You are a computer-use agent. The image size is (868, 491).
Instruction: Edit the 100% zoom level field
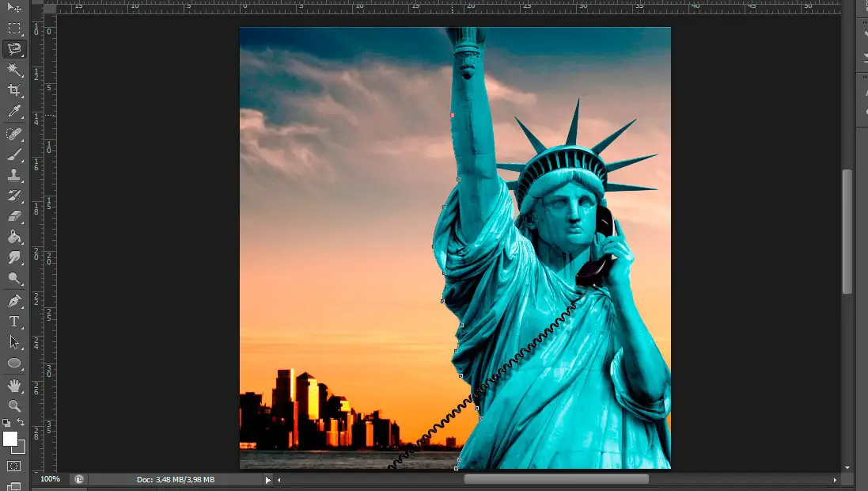point(51,479)
